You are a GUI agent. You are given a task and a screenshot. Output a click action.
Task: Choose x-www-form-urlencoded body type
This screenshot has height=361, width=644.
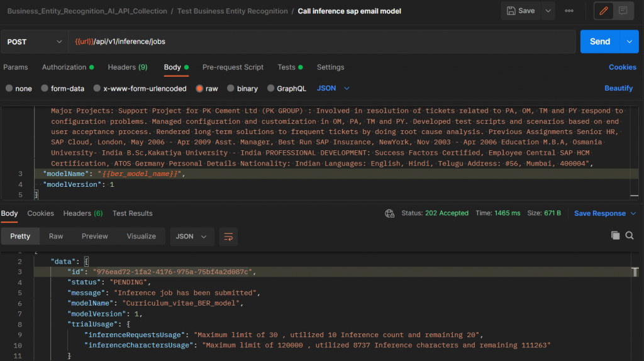click(97, 88)
